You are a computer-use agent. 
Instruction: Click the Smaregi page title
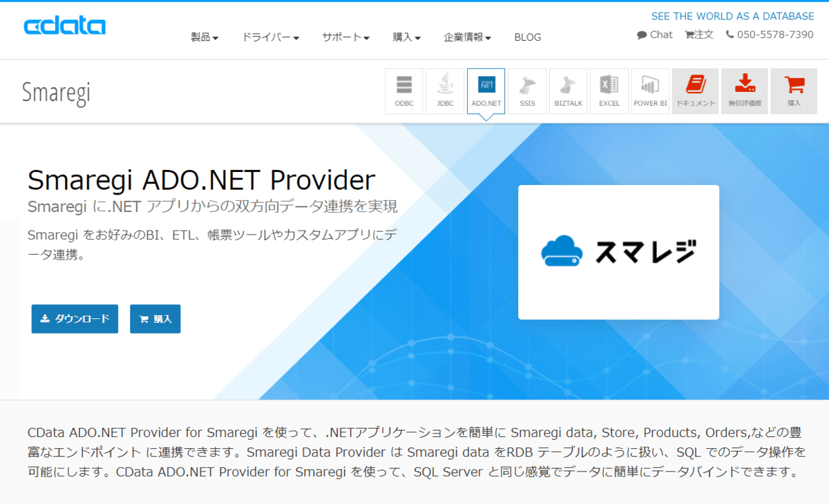56,93
